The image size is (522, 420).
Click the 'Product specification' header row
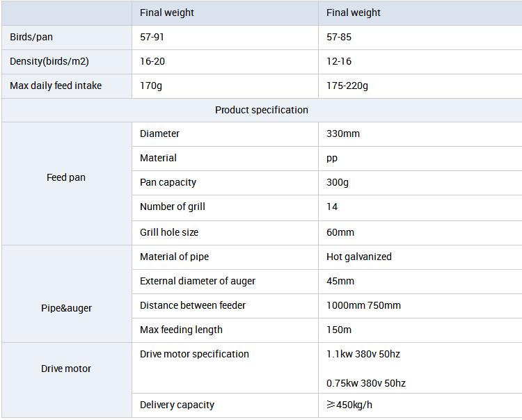(x=262, y=110)
